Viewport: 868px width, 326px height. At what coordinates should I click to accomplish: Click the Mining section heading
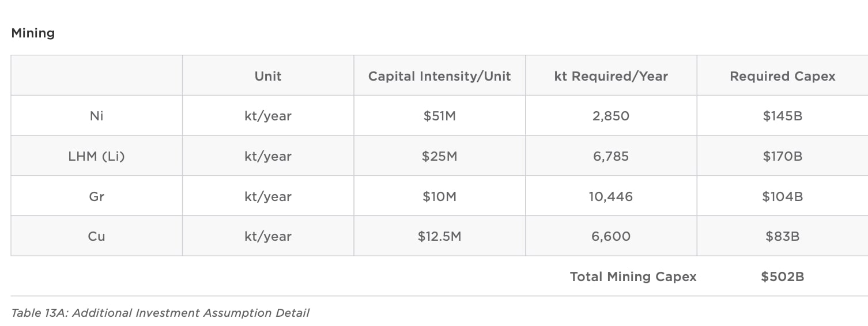point(33,33)
